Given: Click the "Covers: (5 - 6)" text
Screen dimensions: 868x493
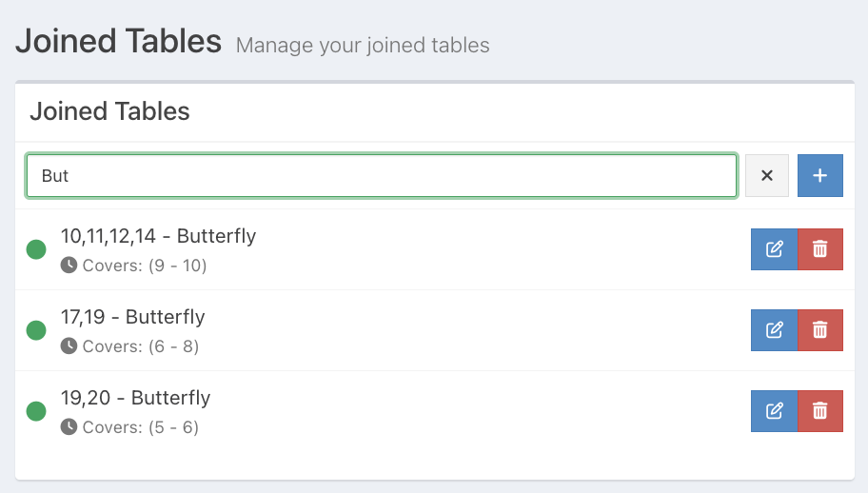Looking at the screenshot, I should click(x=140, y=427).
